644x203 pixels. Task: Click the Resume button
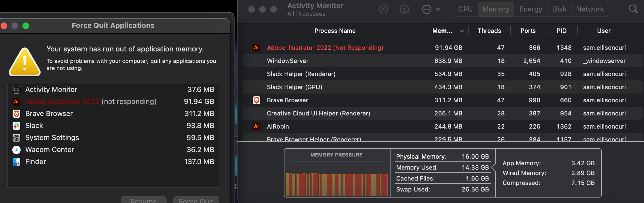(x=144, y=200)
